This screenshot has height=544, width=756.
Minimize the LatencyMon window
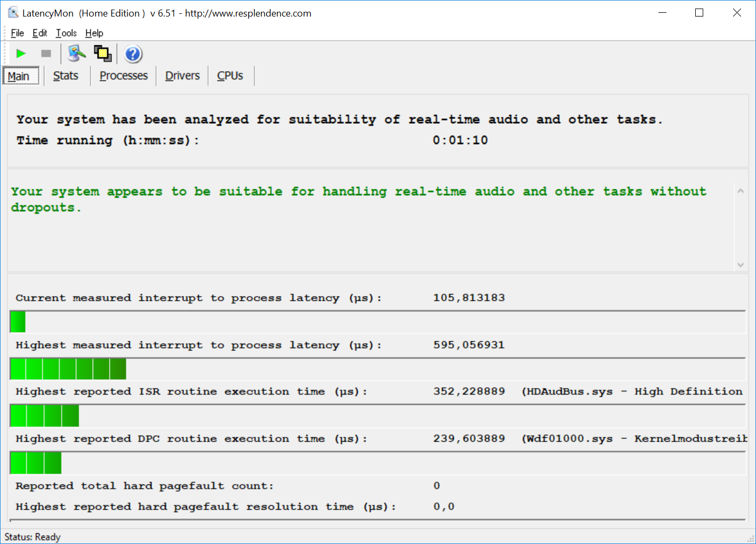[x=663, y=13]
